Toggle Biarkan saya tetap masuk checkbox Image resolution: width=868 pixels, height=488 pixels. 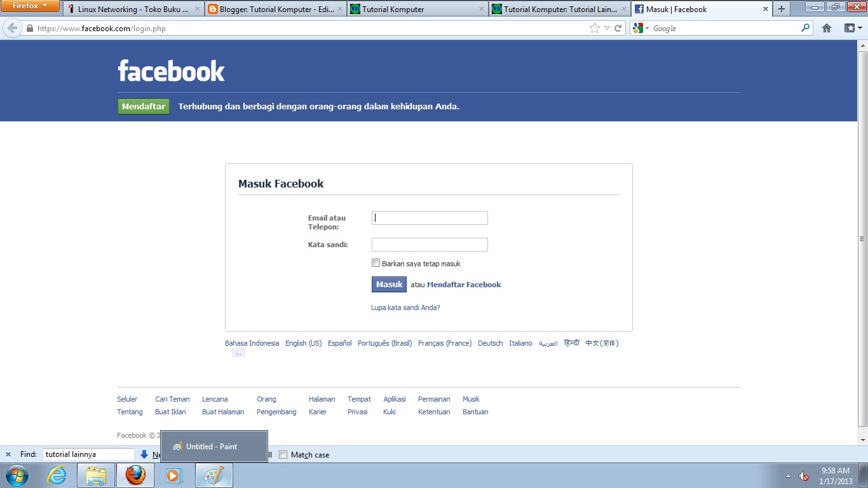coord(376,263)
